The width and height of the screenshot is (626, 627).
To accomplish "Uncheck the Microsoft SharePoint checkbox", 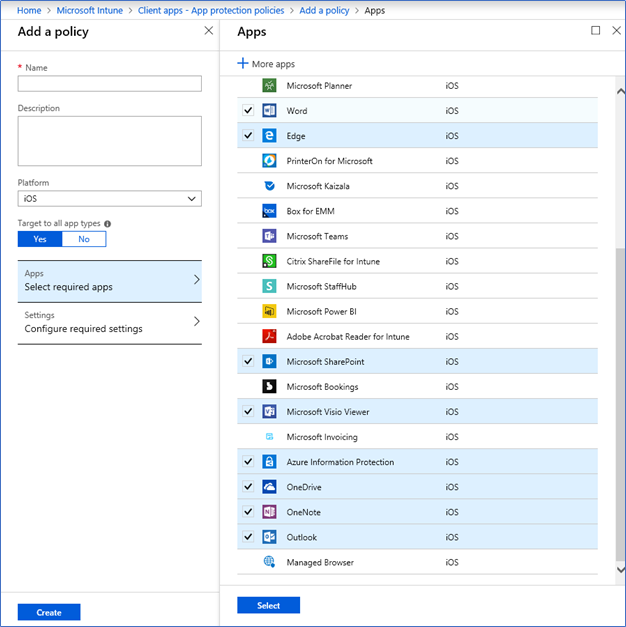I will (248, 361).
